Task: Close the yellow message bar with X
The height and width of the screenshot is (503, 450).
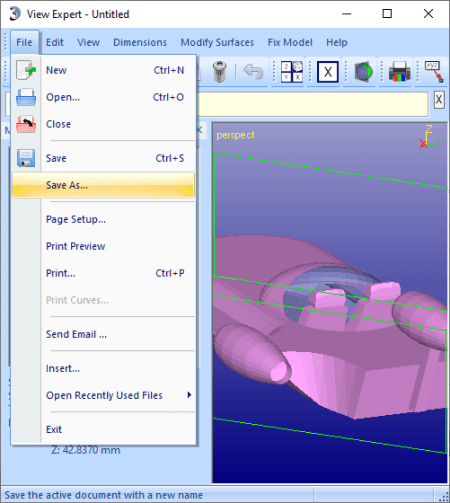Action: 439,100
